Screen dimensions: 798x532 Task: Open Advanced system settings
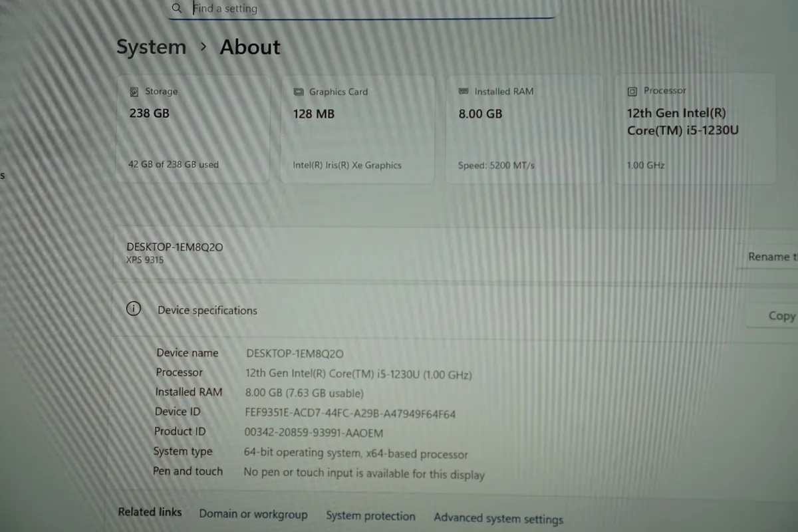(x=499, y=517)
